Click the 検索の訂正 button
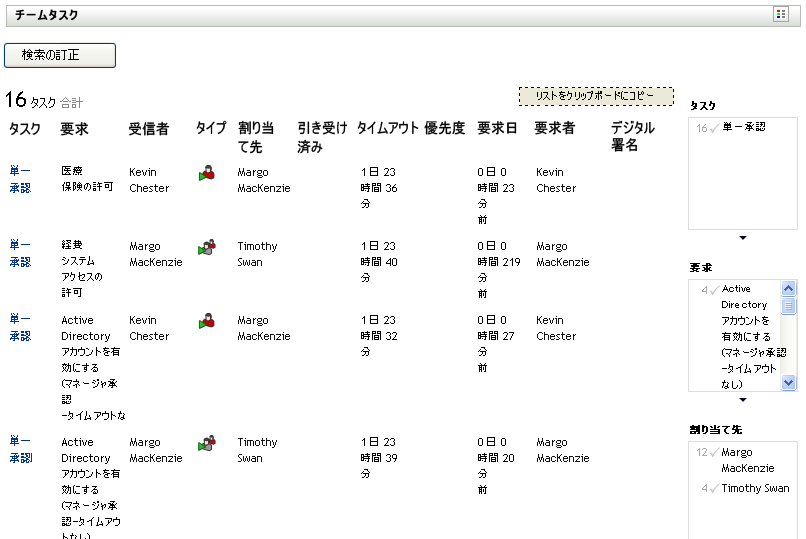 pos(60,55)
